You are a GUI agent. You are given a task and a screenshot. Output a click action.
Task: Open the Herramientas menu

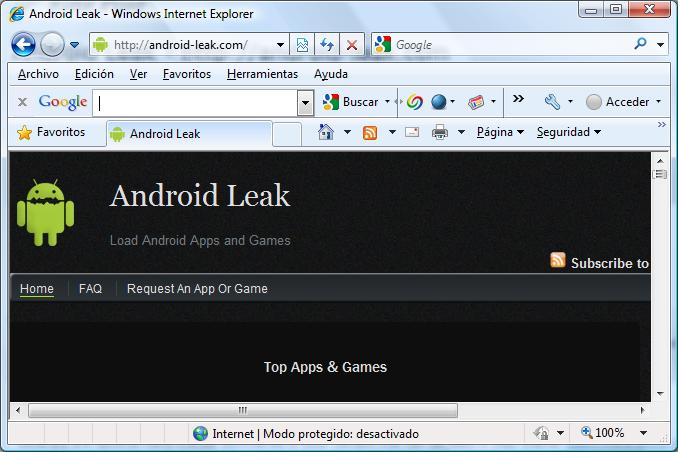[262, 74]
